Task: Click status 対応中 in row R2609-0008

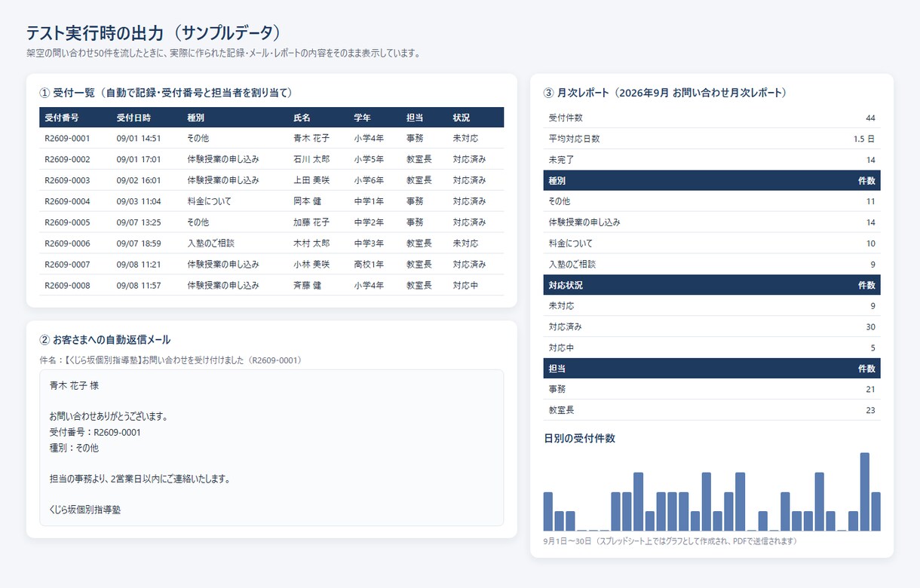Action: tap(465, 286)
